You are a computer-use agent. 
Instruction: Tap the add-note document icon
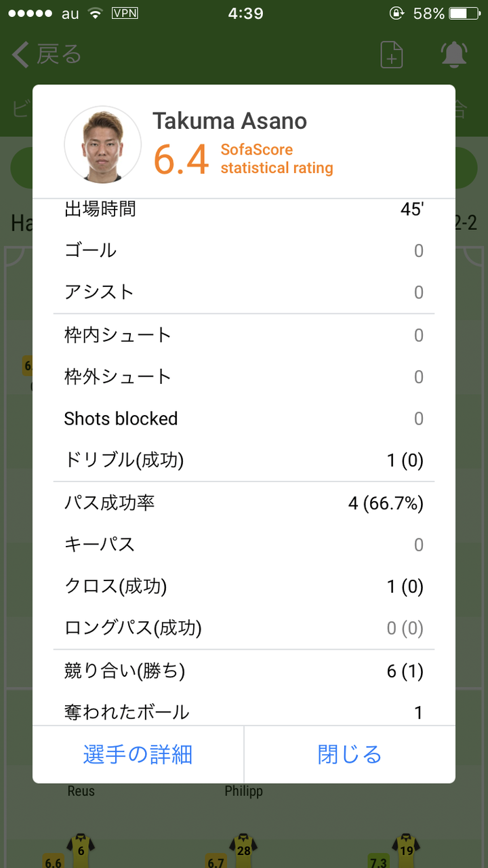coord(392,55)
